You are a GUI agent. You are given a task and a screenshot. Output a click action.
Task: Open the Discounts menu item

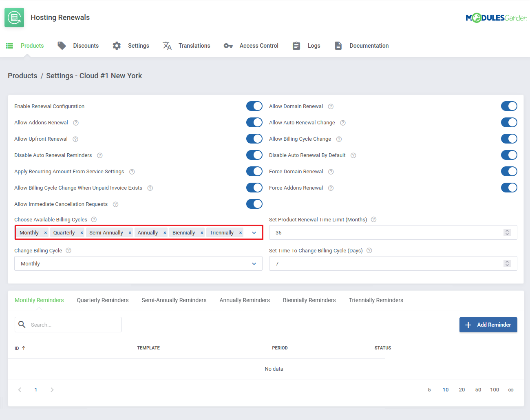pos(78,46)
